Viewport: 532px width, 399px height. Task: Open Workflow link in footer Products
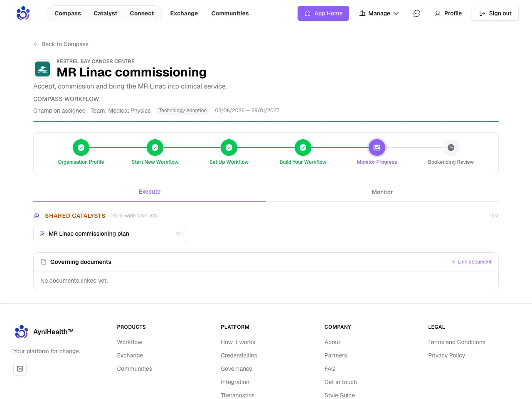[130, 342]
